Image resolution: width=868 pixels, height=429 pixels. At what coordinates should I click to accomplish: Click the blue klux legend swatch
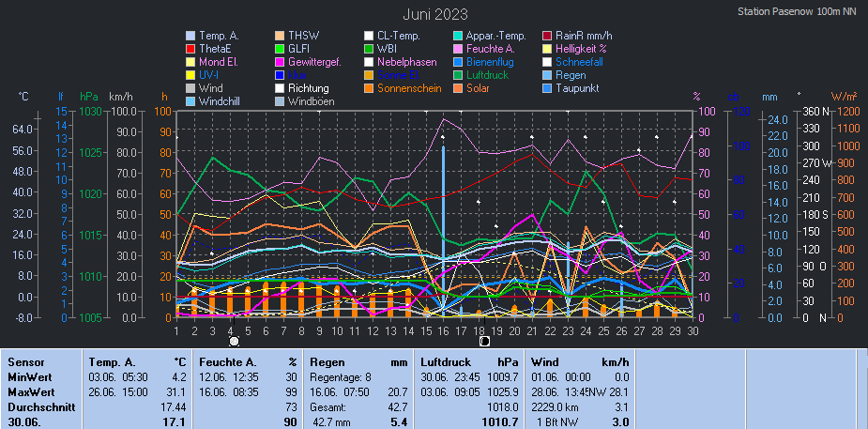pos(279,75)
